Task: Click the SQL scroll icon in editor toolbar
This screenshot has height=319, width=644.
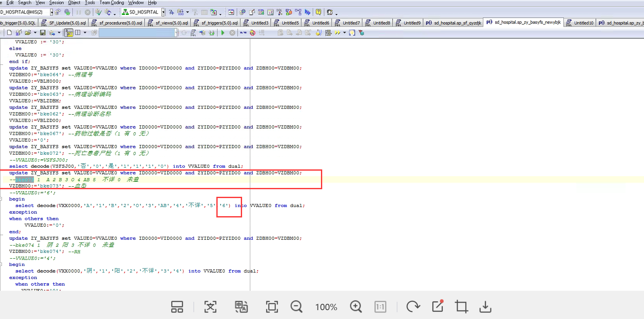Action: coord(193,32)
